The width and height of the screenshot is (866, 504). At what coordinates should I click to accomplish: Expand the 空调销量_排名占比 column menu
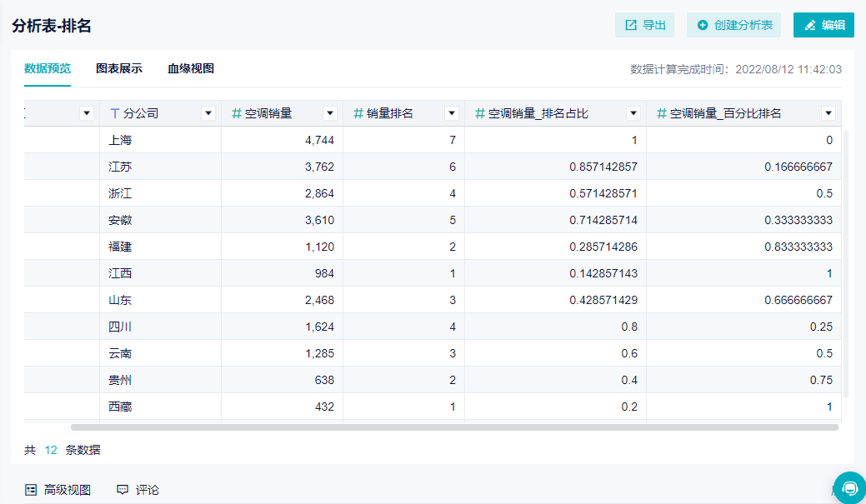pyautogui.click(x=633, y=113)
